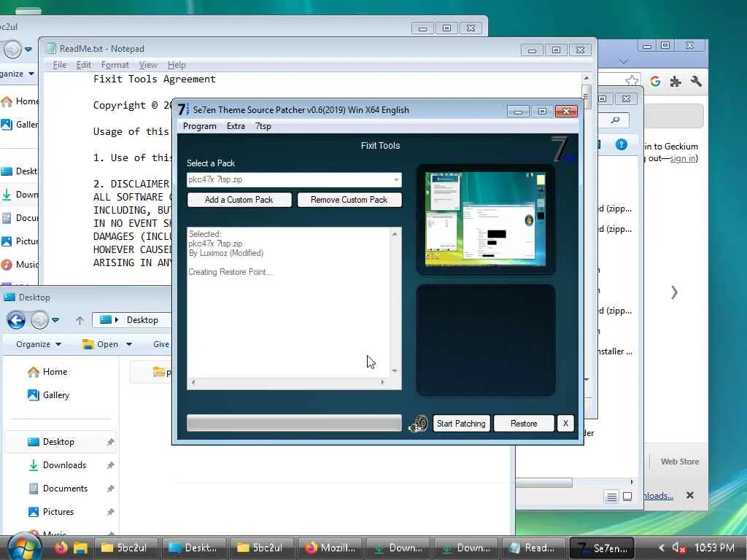Click the 10:53 PM clock
The image size is (747, 560).
pyautogui.click(x=714, y=548)
